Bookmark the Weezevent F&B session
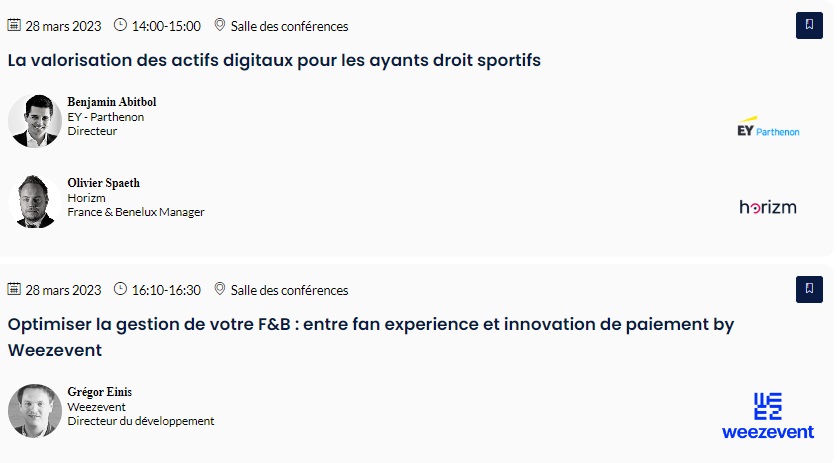 click(809, 290)
